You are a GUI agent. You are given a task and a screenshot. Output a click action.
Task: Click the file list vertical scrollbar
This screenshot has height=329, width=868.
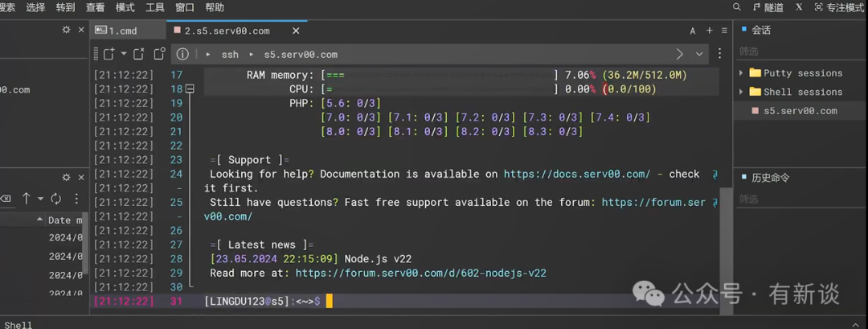[85, 243]
